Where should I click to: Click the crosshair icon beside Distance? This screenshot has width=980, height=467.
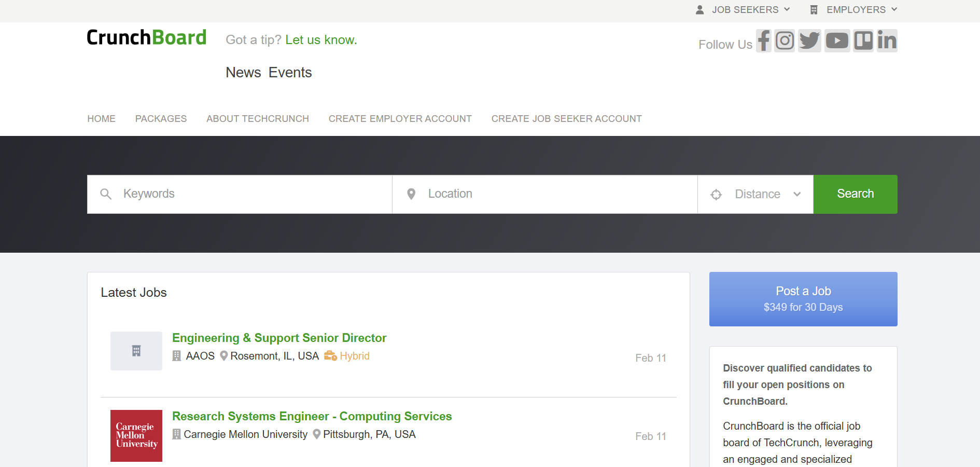click(716, 195)
